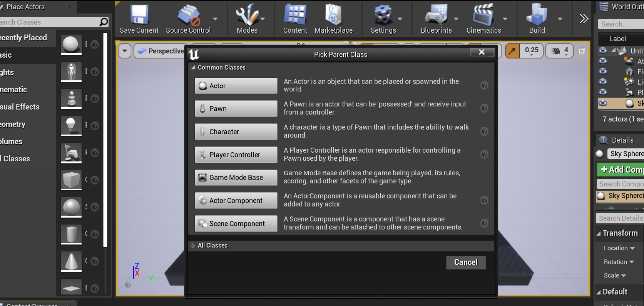
Task: Open the Blueprints dropdown arrow
Action: pyautogui.click(x=456, y=18)
